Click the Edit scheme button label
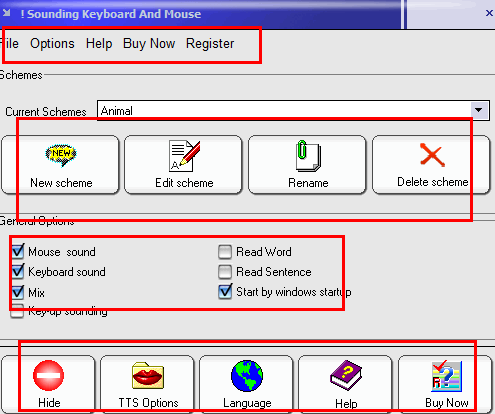Viewport: 495px width, 414px height. (184, 183)
